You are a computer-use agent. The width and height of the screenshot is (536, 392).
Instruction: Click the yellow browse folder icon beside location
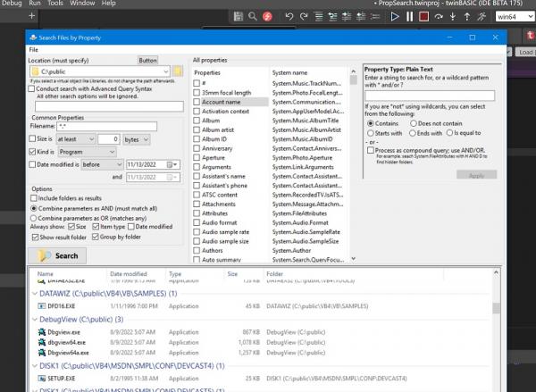pyautogui.click(x=178, y=71)
